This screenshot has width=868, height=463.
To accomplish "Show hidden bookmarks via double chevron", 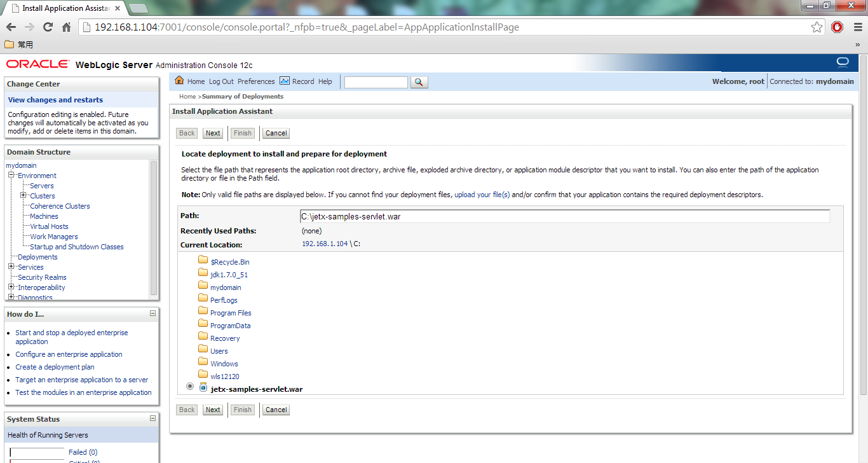I will pos(857,45).
